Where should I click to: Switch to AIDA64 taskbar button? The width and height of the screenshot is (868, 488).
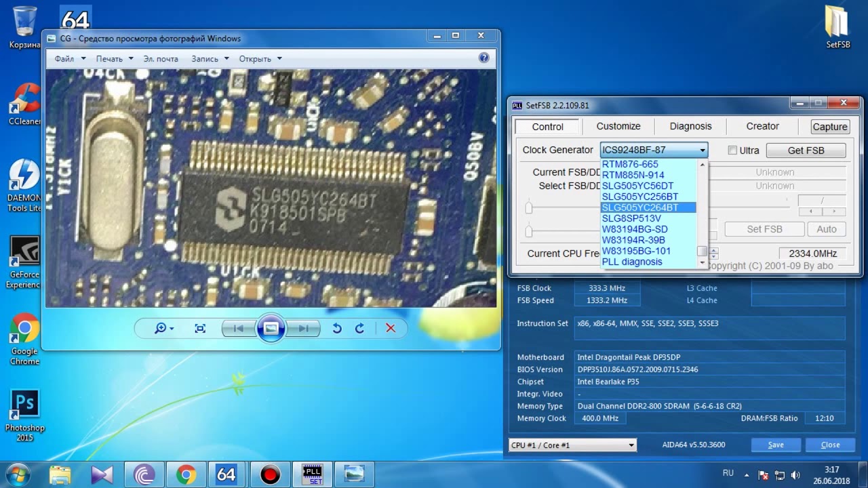click(226, 474)
